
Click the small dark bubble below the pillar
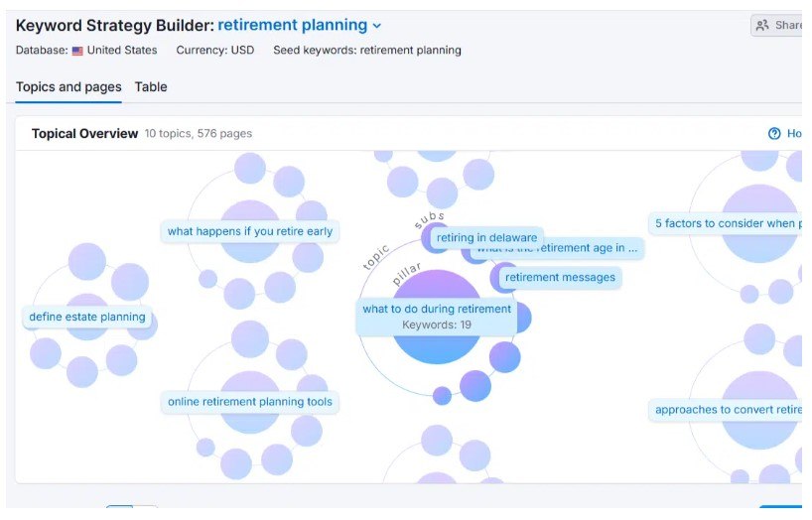(442, 396)
